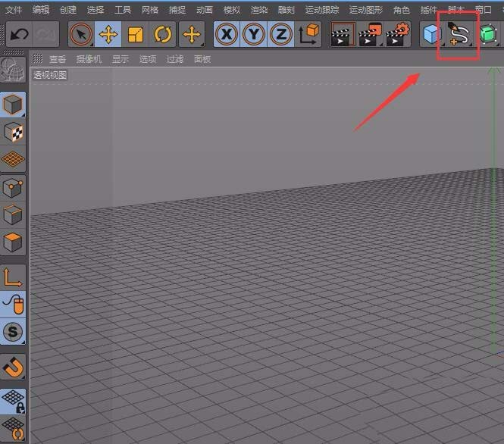This screenshot has width=504, height=444.
Task: Enable Points mode
Action: (13, 188)
